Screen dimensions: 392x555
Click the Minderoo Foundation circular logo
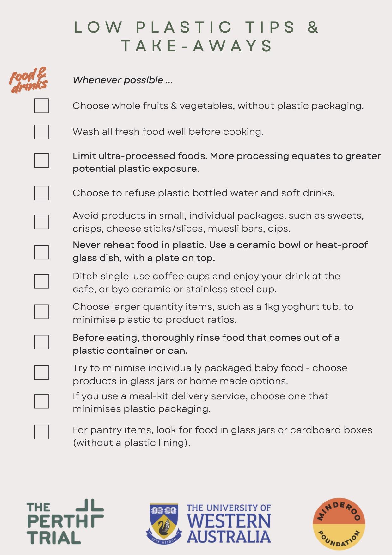pyautogui.click(x=339, y=523)
